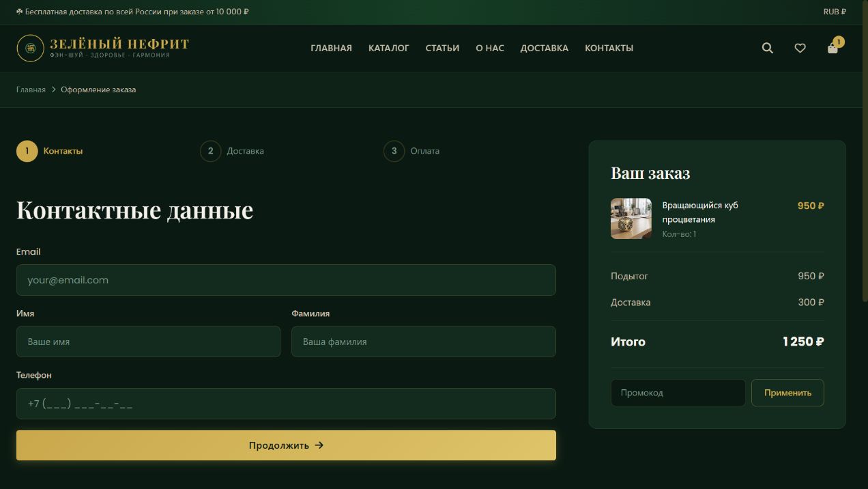Viewport: 868px width, 489px height.
Task: Click the Главная breadcrumb link
Action: (x=31, y=89)
